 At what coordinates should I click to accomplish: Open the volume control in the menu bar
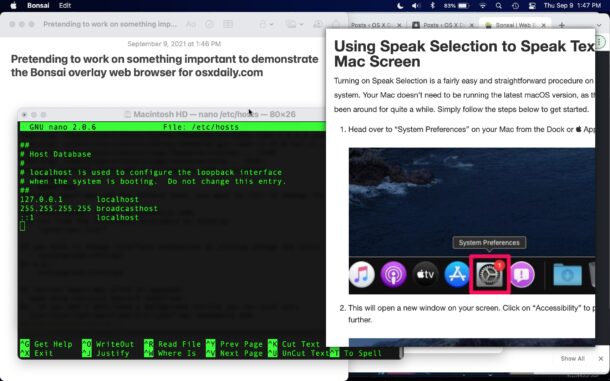click(x=416, y=5)
